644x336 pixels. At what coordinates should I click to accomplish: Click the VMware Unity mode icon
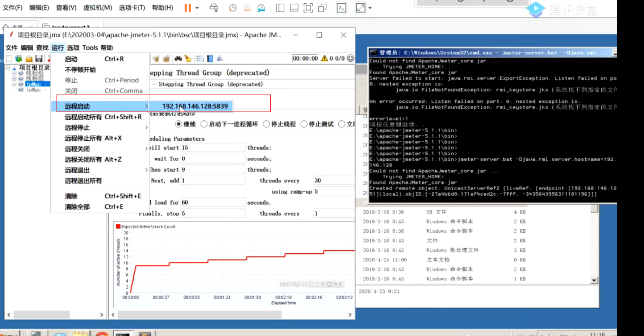(x=322, y=8)
